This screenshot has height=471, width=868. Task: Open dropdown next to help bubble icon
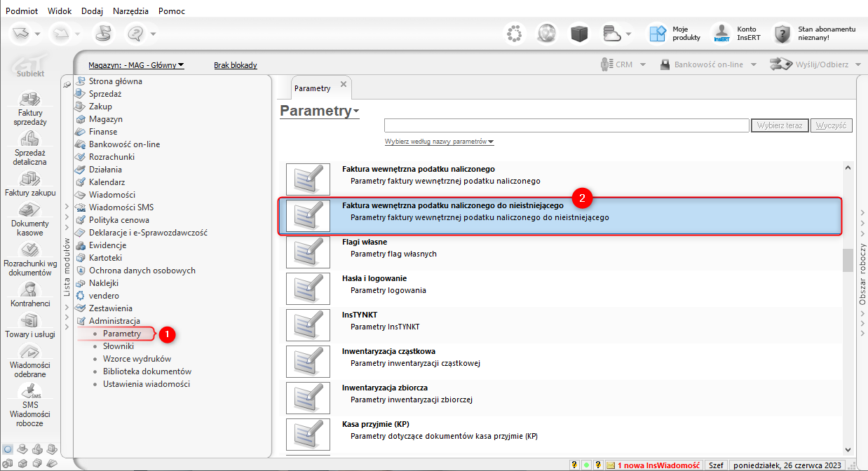(x=154, y=34)
